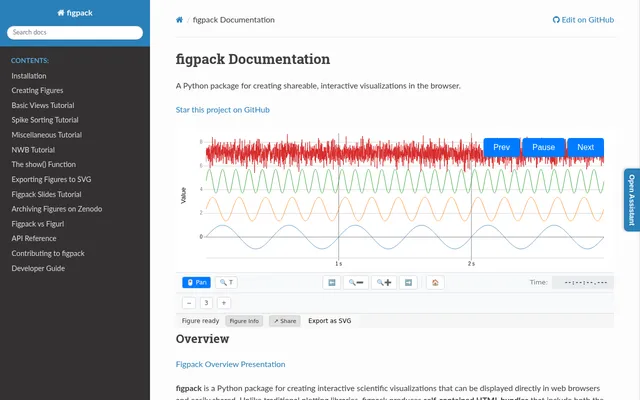The width and height of the screenshot is (640, 400).
Task: Navigate to The show() Function page
Action: [x=44, y=164]
